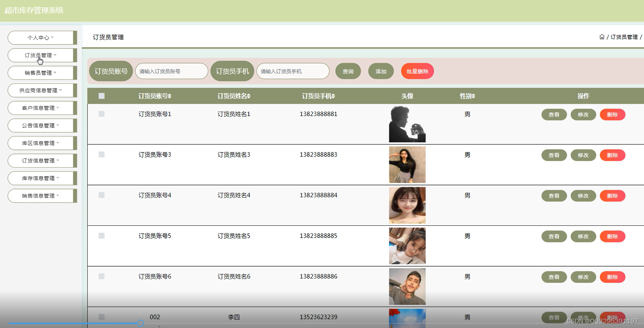Check the row for 订货员账号6
Screen dimensions: 644x328
[101, 276]
